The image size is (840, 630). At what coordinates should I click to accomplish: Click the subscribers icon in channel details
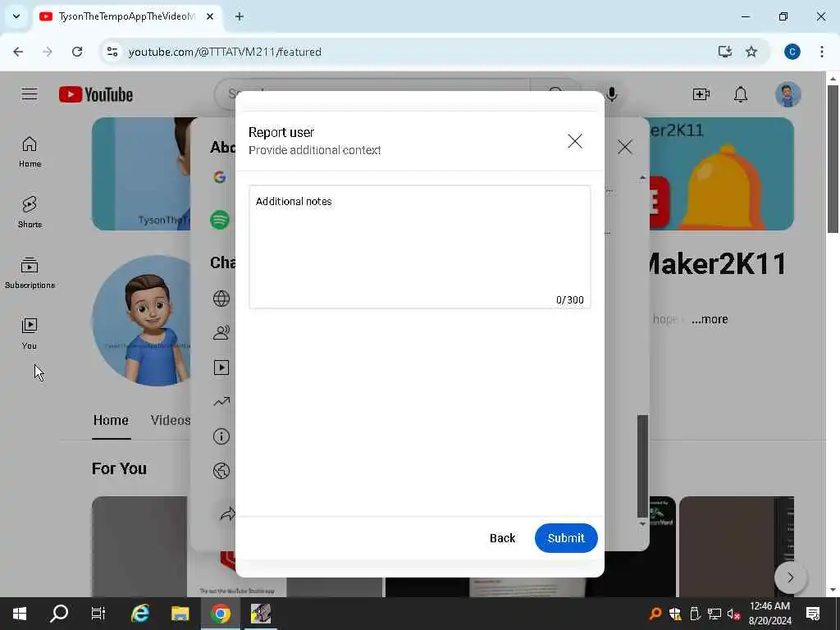pyautogui.click(x=221, y=333)
